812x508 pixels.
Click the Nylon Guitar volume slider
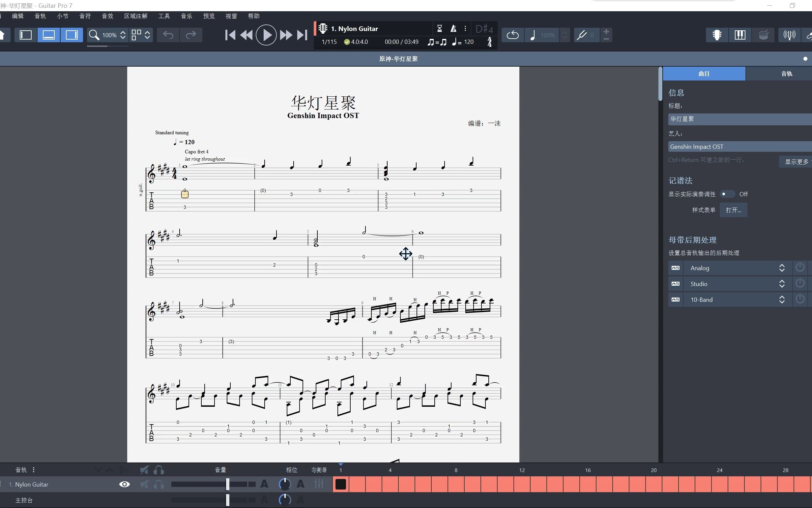click(214, 484)
